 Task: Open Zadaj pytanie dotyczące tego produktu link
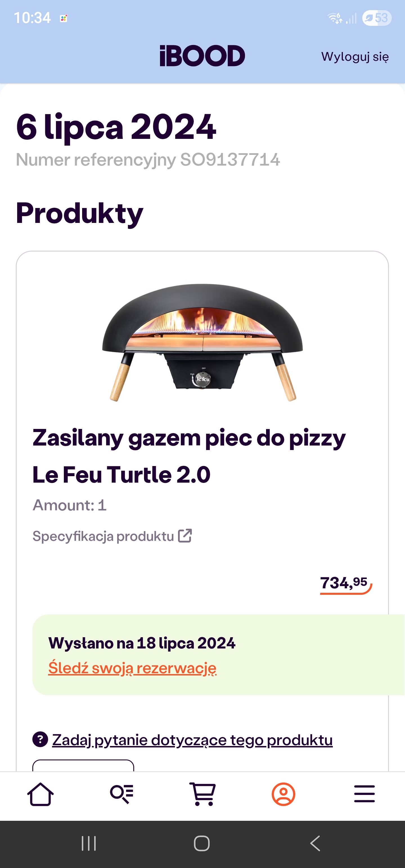tap(192, 740)
